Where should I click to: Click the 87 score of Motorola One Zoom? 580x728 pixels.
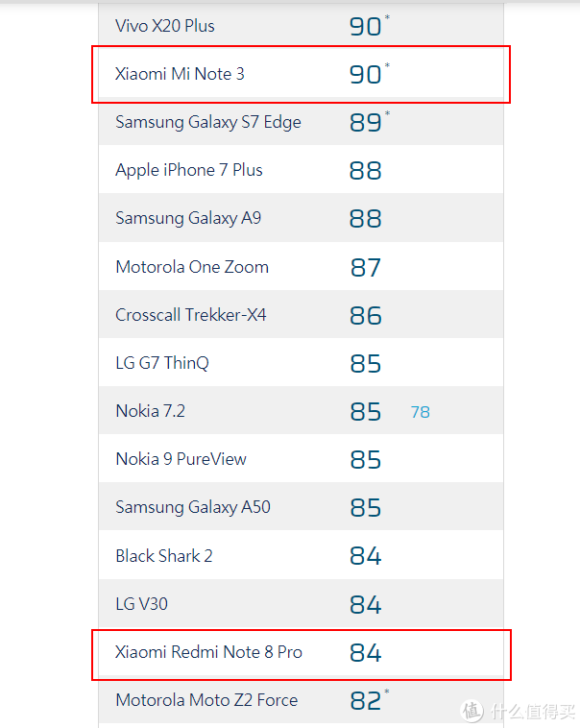366,268
